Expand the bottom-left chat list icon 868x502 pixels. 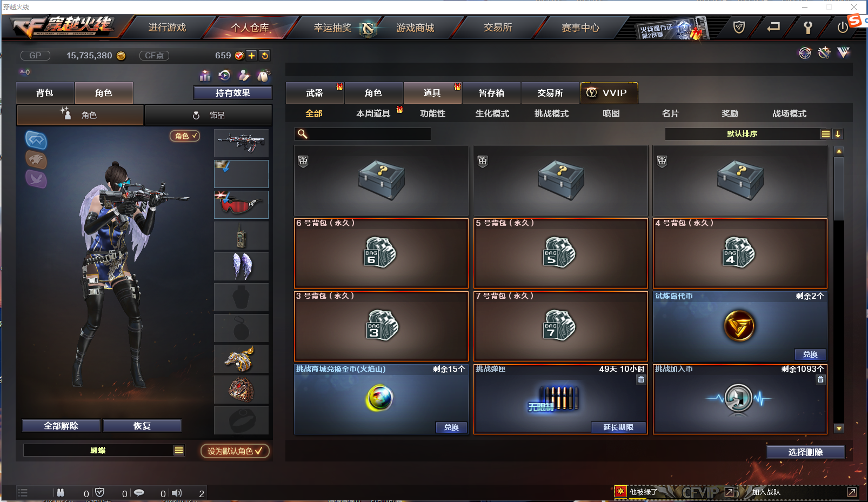(x=23, y=492)
